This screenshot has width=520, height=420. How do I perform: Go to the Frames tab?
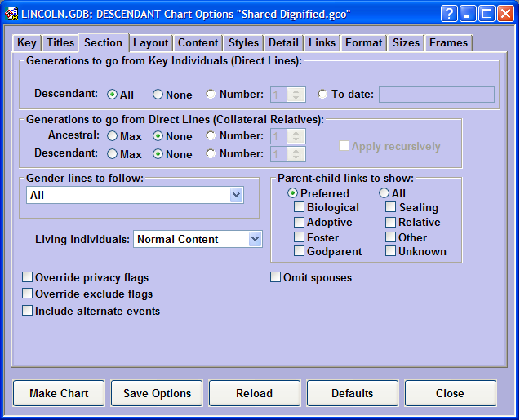click(x=448, y=43)
